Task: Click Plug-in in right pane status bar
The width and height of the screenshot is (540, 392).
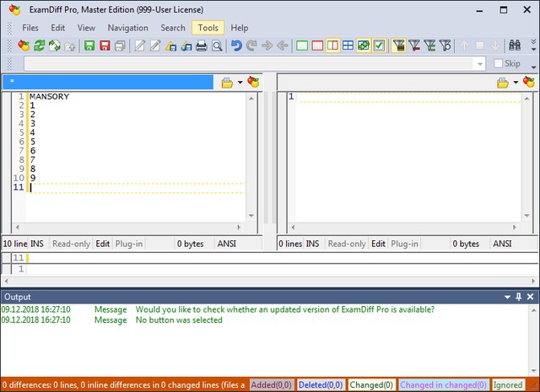Action: [404, 244]
